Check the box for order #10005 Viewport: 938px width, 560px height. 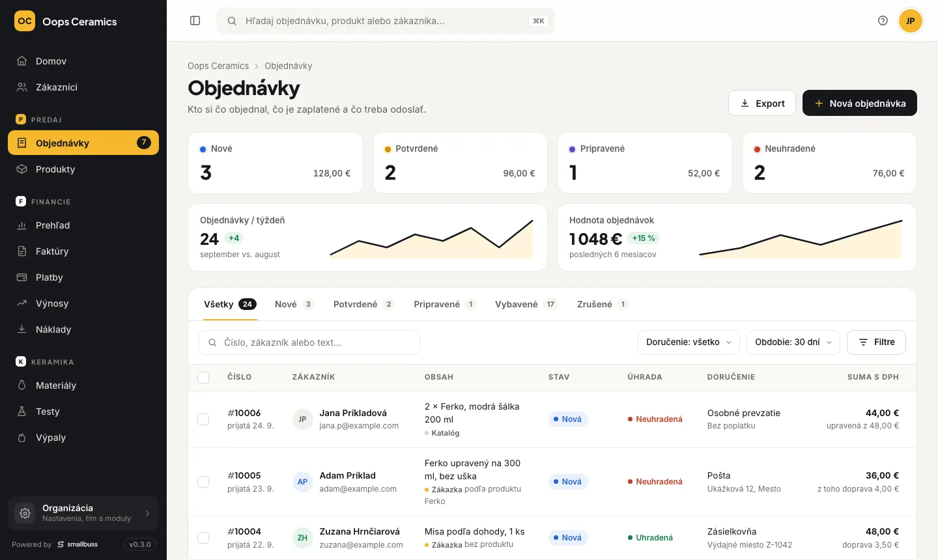[x=203, y=482]
